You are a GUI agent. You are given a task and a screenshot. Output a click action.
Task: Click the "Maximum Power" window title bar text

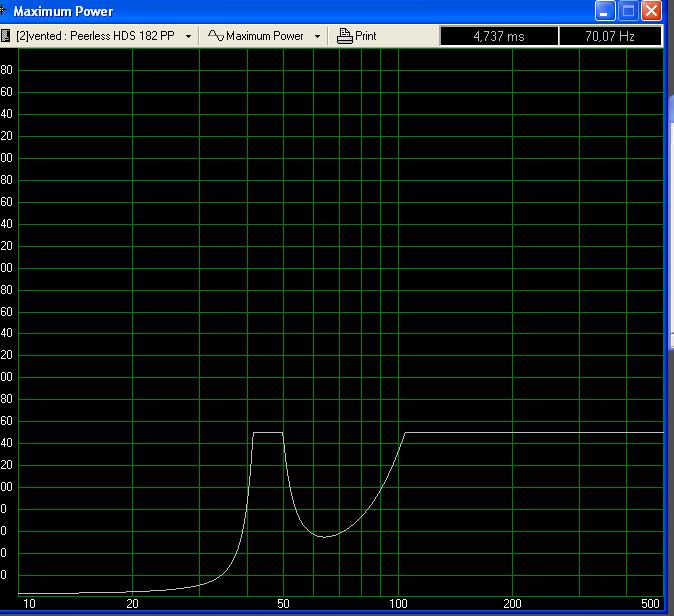(63, 12)
